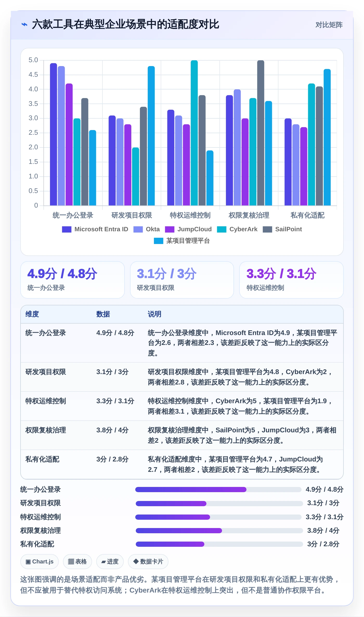Screen dimensions: 364x617
Task: Click the 统一办公登录 chart axis label
Action: tap(73, 215)
